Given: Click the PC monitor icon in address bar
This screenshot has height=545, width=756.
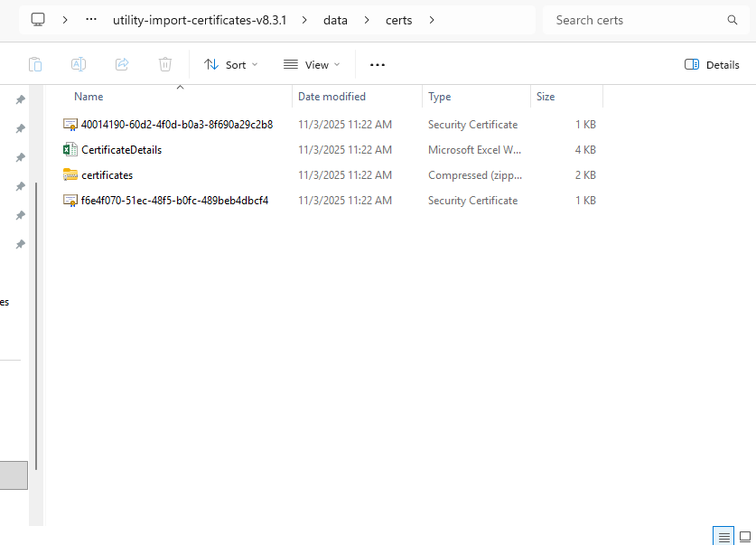Looking at the screenshot, I should (38, 20).
